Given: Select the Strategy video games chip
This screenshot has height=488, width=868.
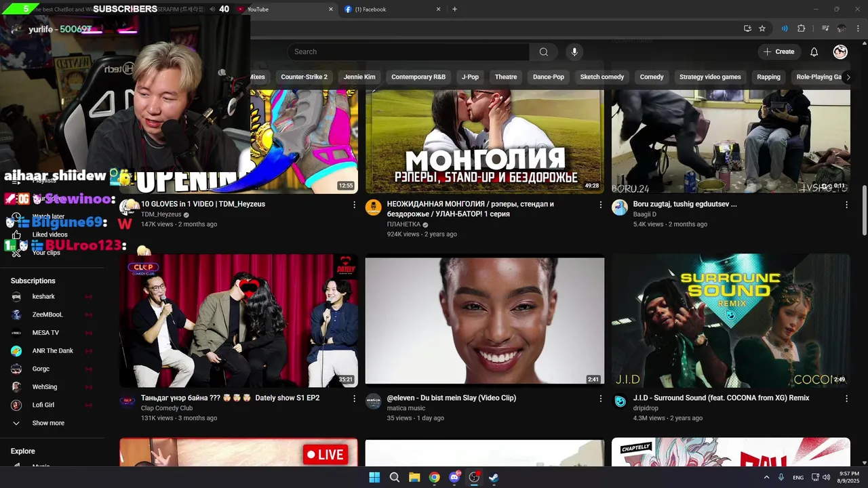Looking at the screenshot, I should [710, 77].
